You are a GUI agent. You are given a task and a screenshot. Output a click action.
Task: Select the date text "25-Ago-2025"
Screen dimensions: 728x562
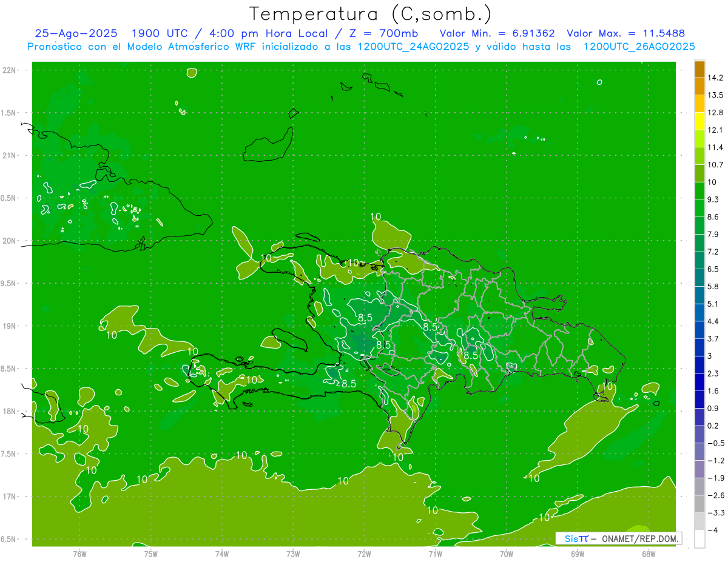[76, 33]
